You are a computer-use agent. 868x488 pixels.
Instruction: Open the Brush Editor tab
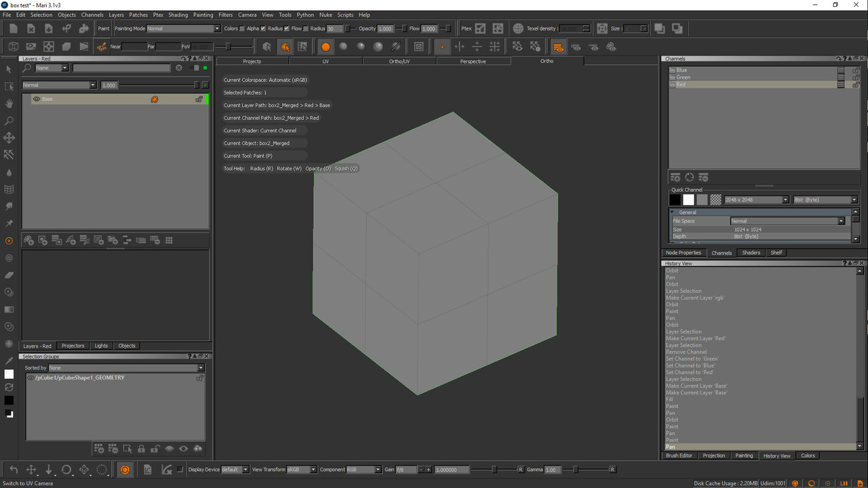(679, 455)
